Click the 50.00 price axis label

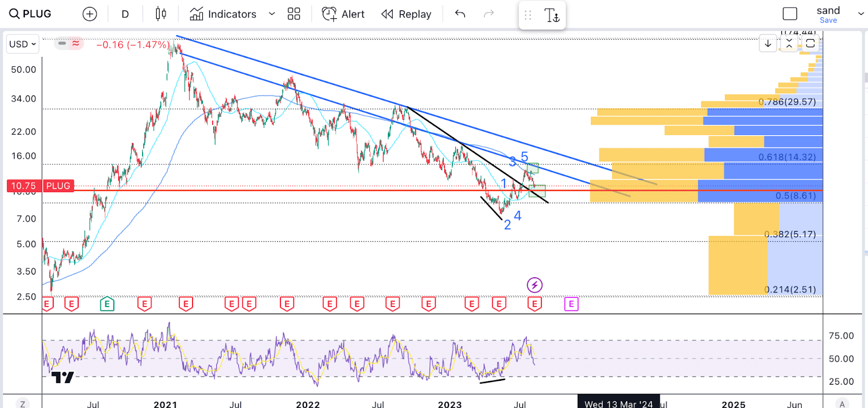[x=23, y=69]
